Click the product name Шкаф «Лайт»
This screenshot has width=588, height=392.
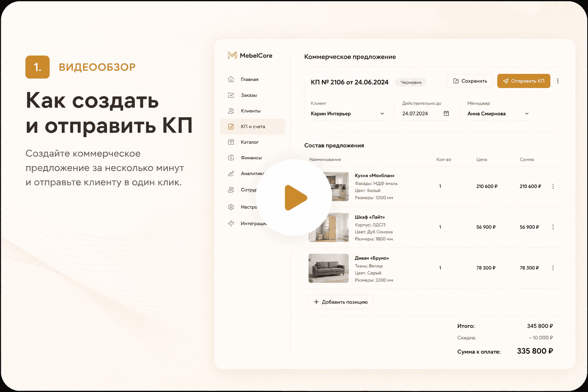370,217
